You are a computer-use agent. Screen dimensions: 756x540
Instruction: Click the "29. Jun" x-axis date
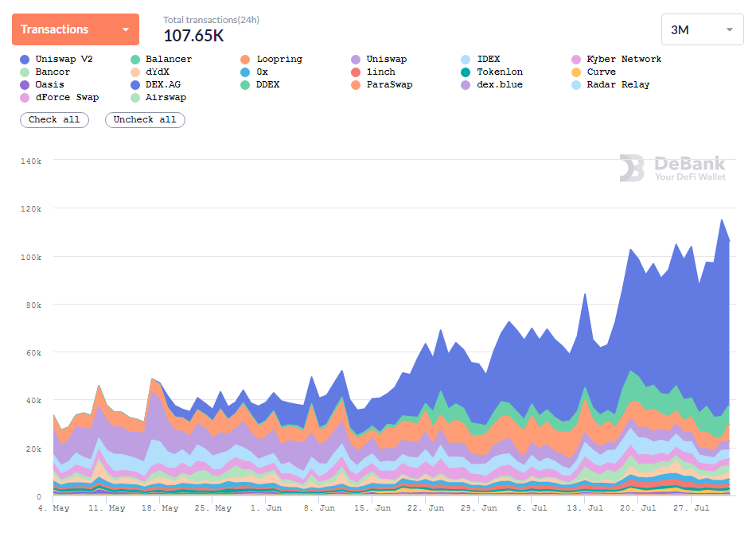tap(479, 507)
